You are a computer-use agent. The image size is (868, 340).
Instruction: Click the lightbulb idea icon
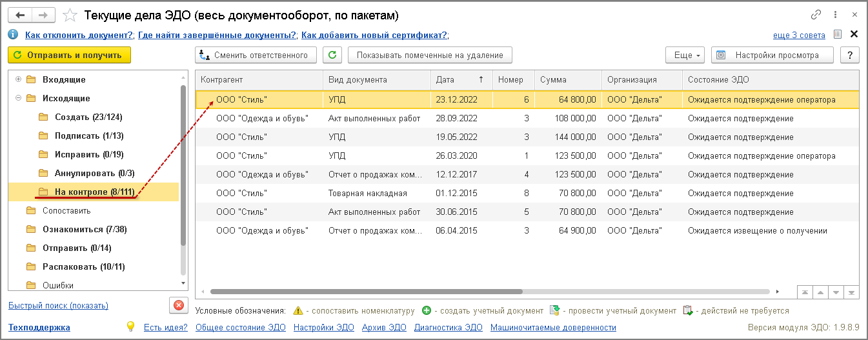(130, 326)
